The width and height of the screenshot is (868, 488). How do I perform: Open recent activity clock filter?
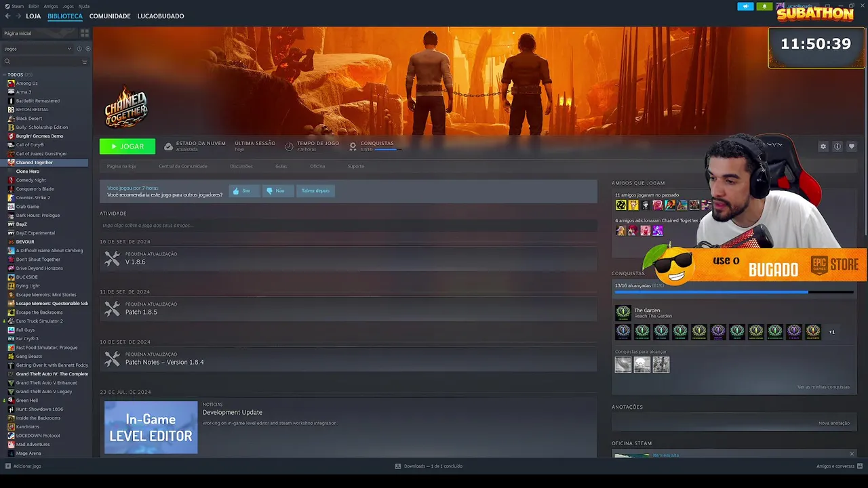[x=79, y=49]
